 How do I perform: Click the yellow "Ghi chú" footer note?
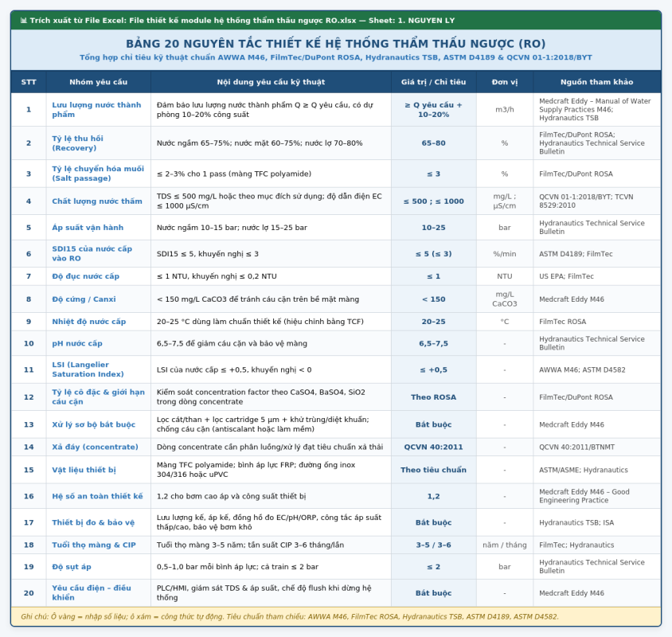[335, 616]
